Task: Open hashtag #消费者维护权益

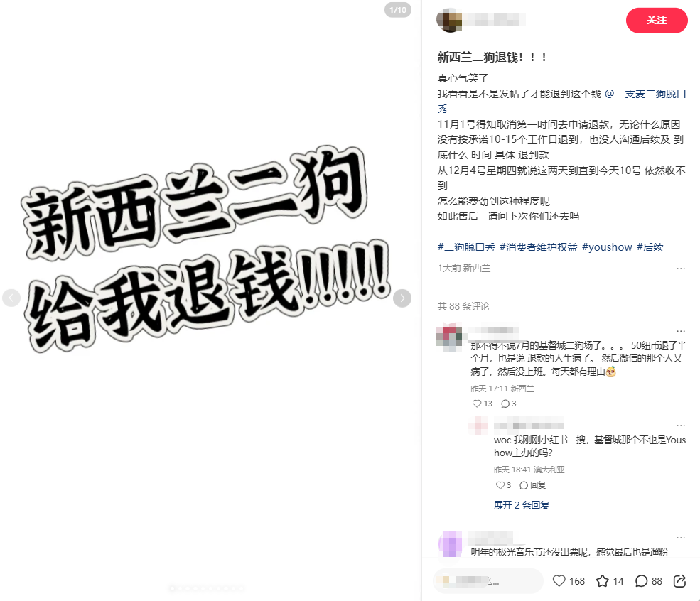Action: click(x=539, y=247)
